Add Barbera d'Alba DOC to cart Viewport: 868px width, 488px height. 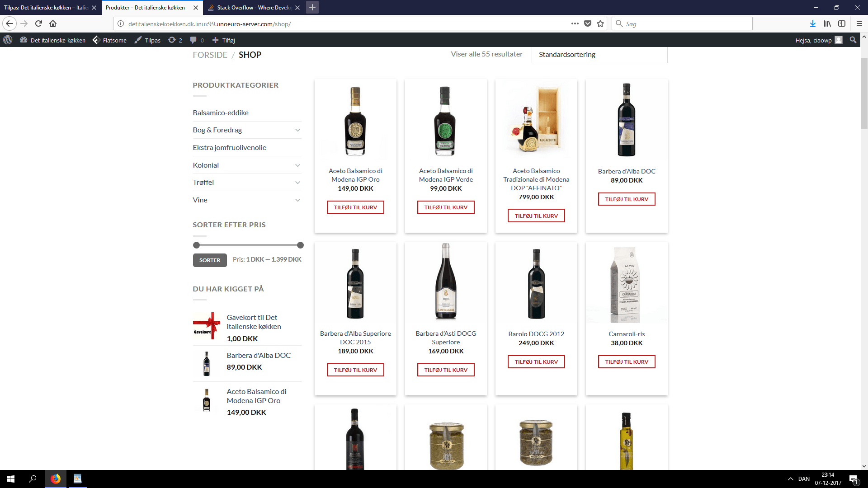tap(626, 199)
